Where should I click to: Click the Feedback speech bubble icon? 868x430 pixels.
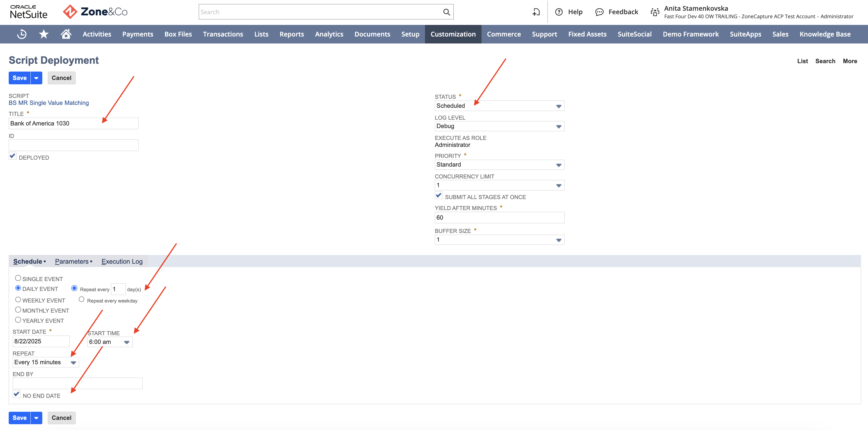[599, 12]
